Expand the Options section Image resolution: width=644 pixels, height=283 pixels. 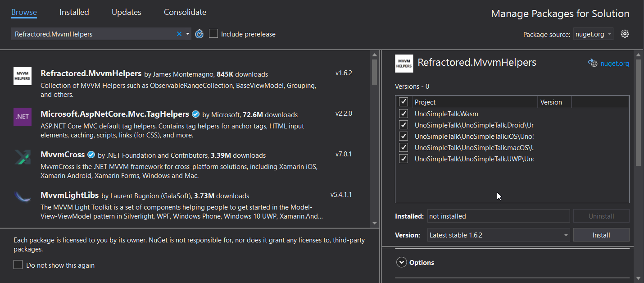(401, 262)
